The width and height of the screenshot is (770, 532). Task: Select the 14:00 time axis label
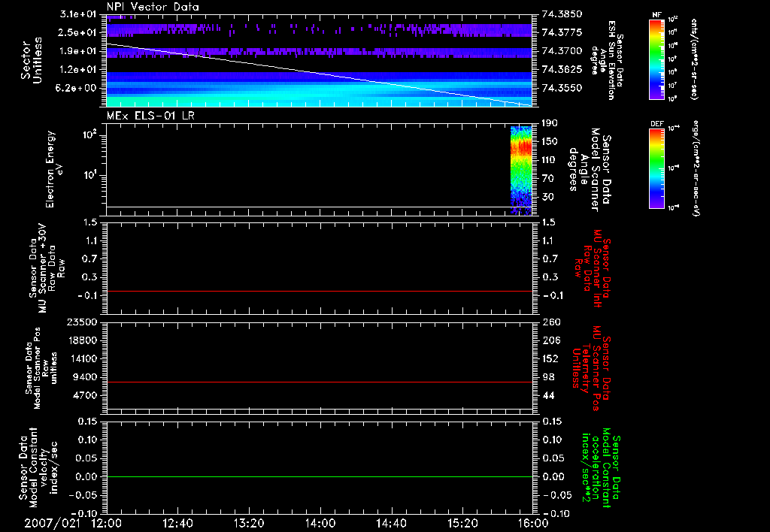pyautogui.click(x=320, y=522)
